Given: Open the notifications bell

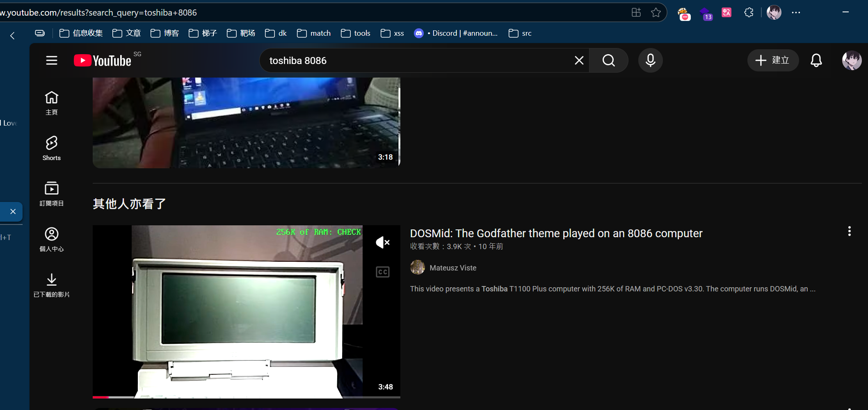Looking at the screenshot, I should click(816, 61).
